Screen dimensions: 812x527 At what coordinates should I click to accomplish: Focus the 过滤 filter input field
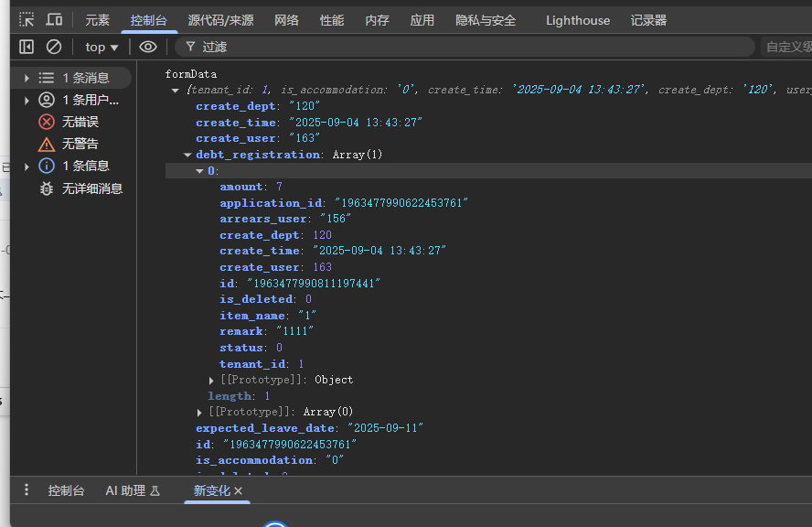[x=465, y=48]
